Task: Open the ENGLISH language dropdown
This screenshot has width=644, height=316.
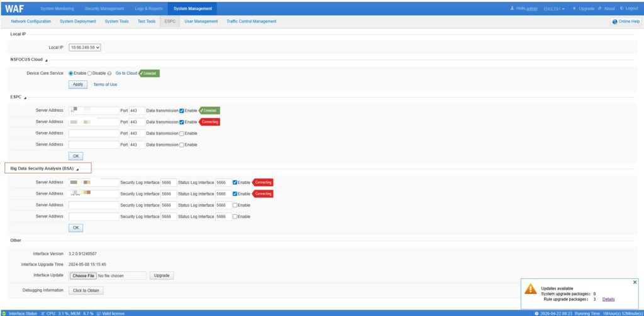Action: pos(553,9)
